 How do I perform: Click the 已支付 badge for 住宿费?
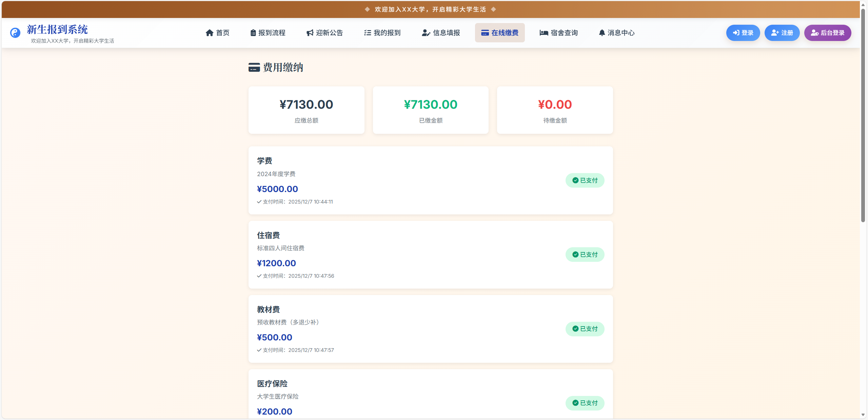[585, 255]
